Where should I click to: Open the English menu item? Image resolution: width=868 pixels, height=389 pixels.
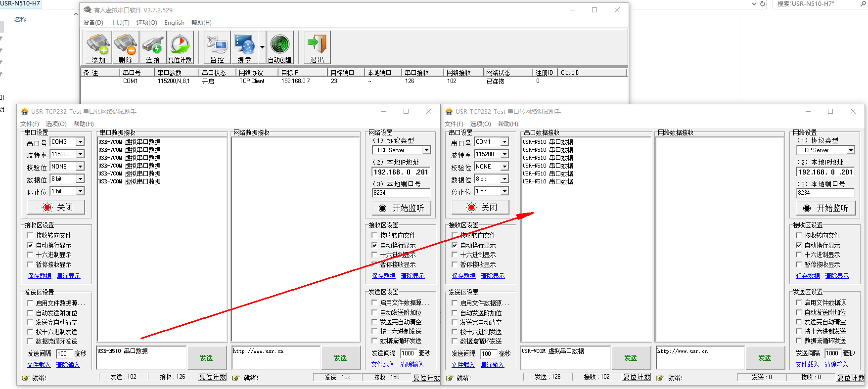[174, 23]
